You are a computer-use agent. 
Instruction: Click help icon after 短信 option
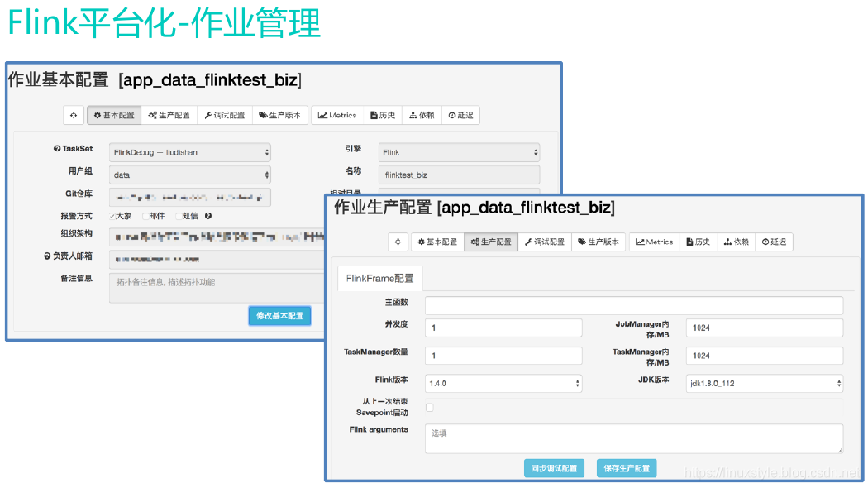(208, 216)
